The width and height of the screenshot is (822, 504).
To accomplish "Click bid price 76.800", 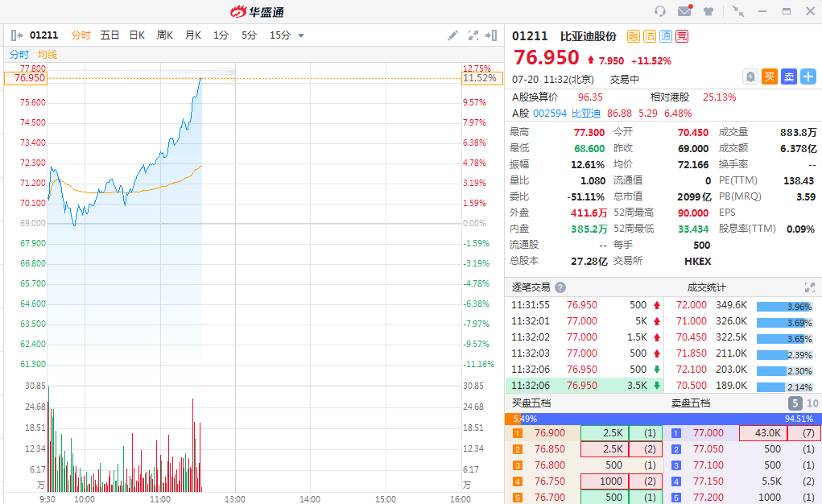I will coord(549,465).
